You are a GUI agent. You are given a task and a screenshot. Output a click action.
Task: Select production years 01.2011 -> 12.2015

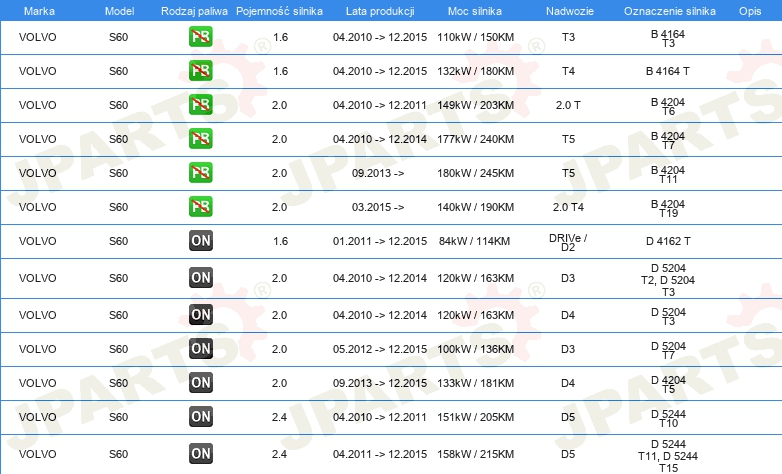380,241
